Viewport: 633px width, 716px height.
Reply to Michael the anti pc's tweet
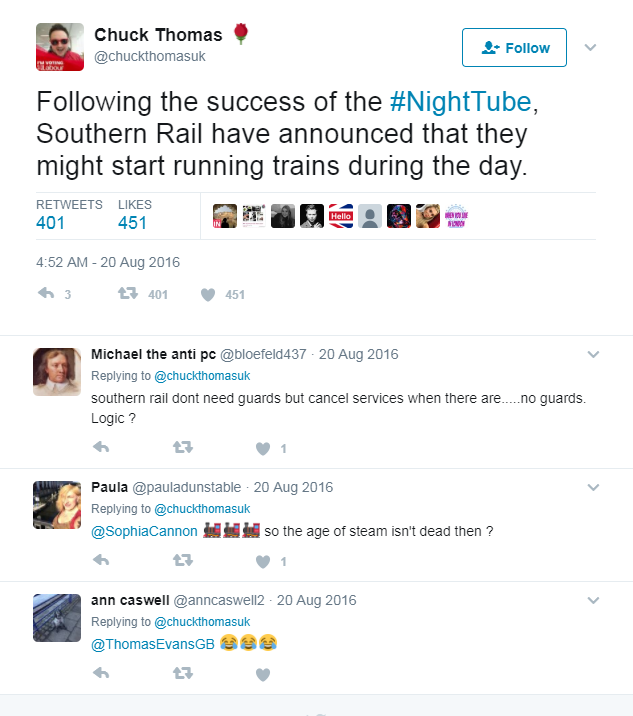coord(100,448)
